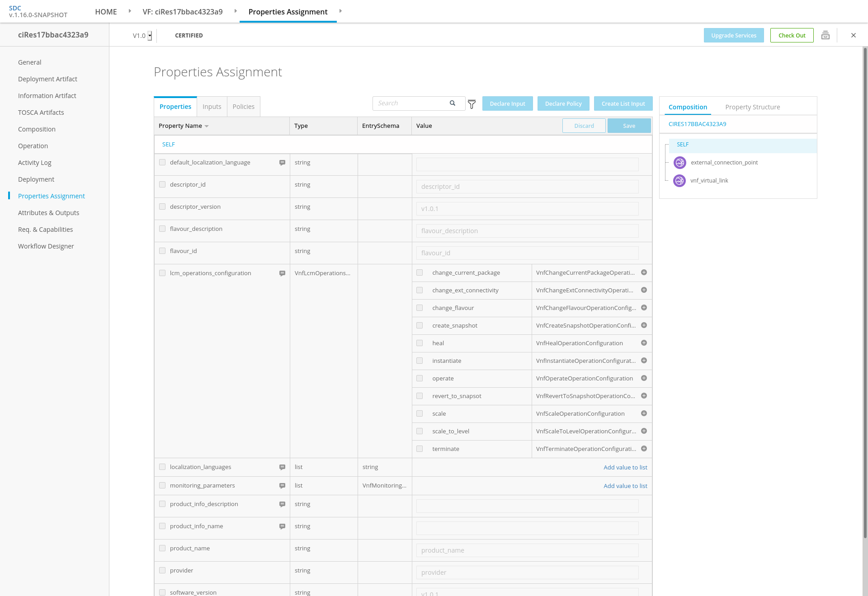The height and width of the screenshot is (596, 868).
Task: Click the filter funnel icon
Action: click(472, 104)
